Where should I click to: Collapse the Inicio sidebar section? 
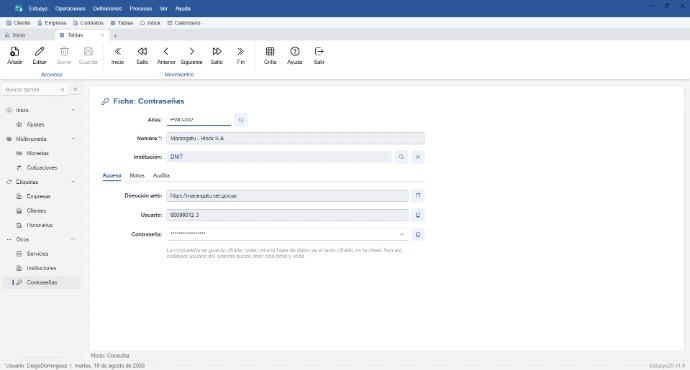tap(73, 110)
